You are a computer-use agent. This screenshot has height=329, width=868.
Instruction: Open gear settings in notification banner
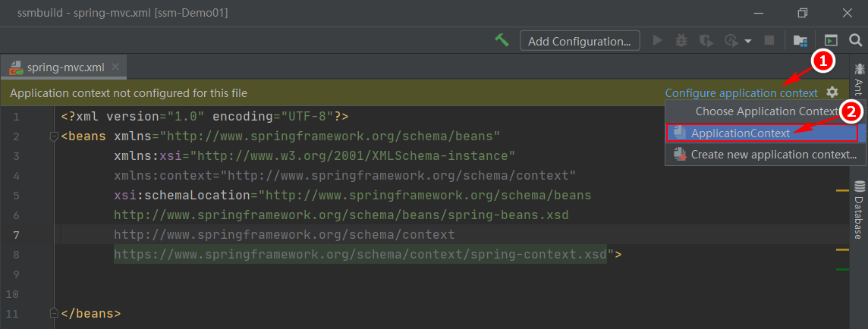coord(832,92)
